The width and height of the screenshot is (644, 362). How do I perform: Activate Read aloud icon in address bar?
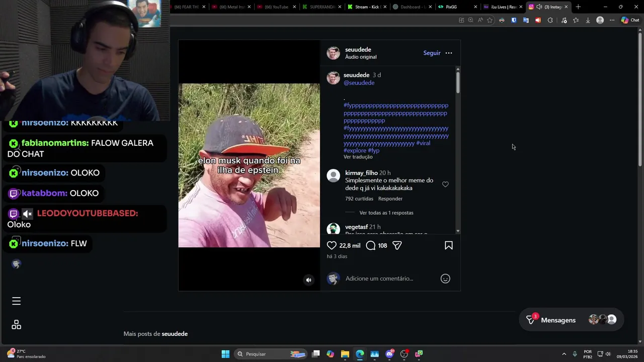tap(480, 20)
